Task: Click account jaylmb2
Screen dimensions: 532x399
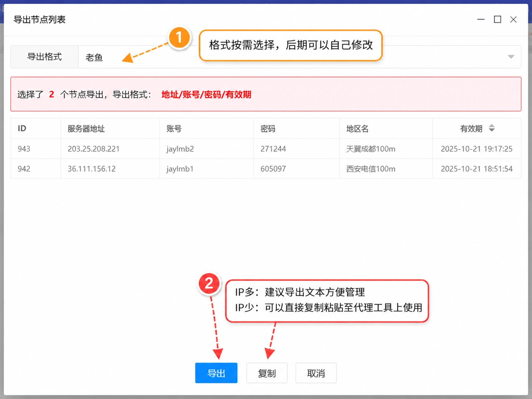Action: (x=180, y=149)
